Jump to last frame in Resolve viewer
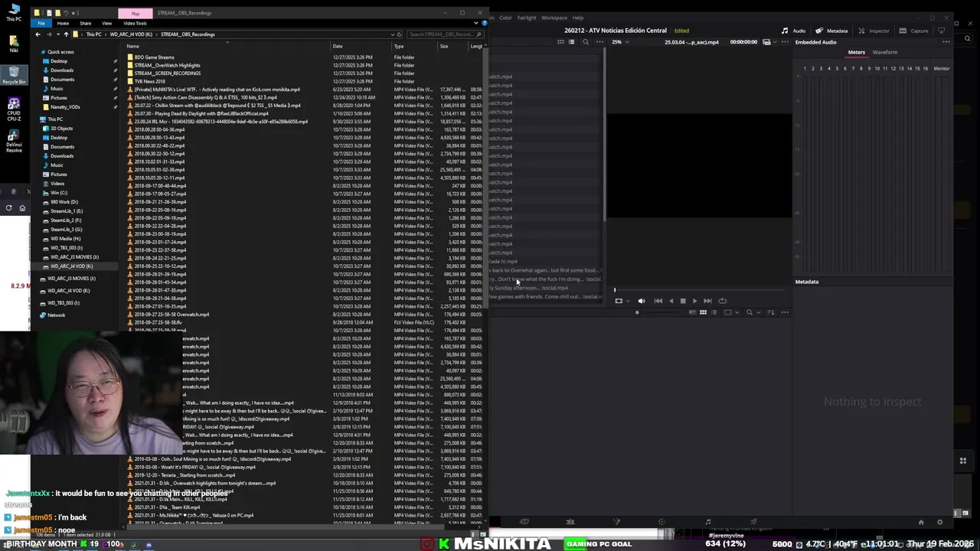Viewport: 980px width, 551px height. [x=707, y=301]
